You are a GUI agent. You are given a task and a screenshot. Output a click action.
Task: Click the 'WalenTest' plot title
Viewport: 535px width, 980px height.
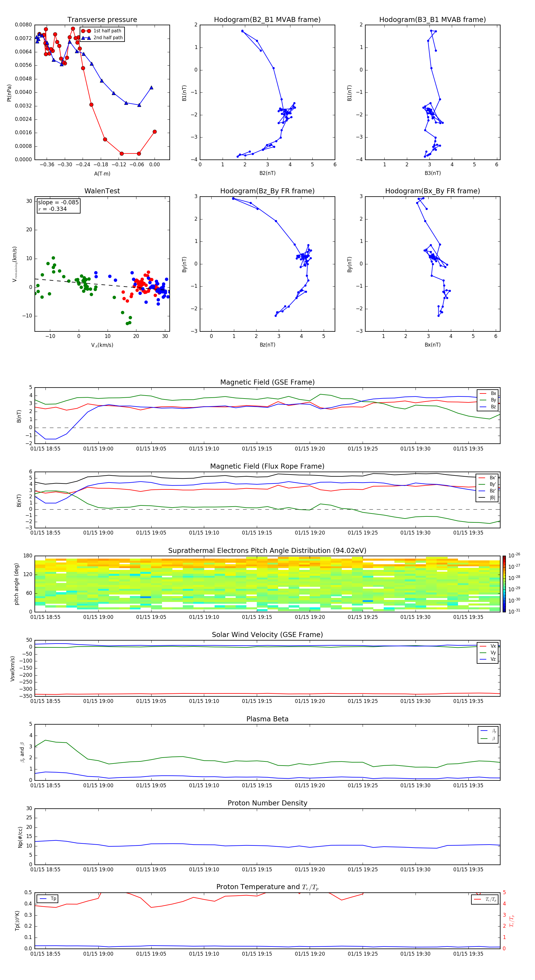102,191
